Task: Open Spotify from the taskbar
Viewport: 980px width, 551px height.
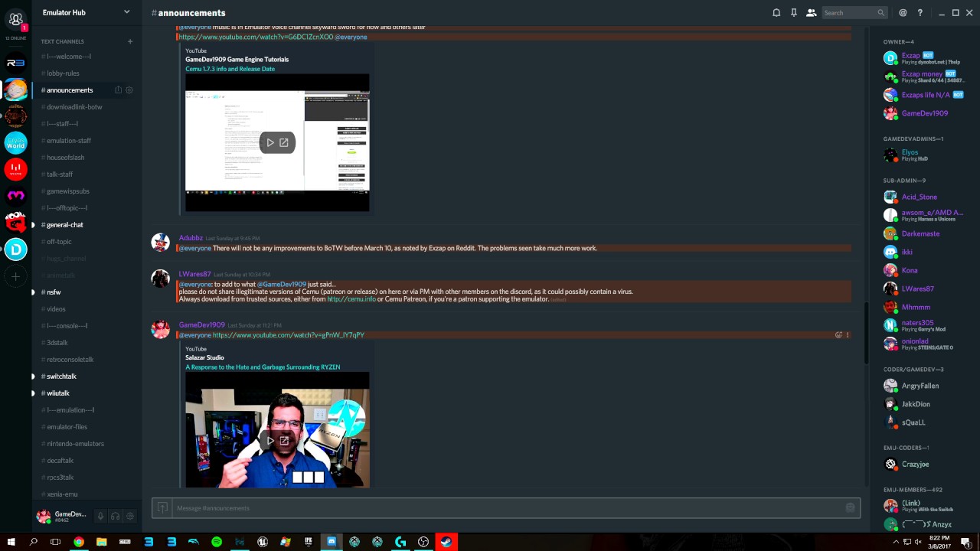Action: pos(217,542)
